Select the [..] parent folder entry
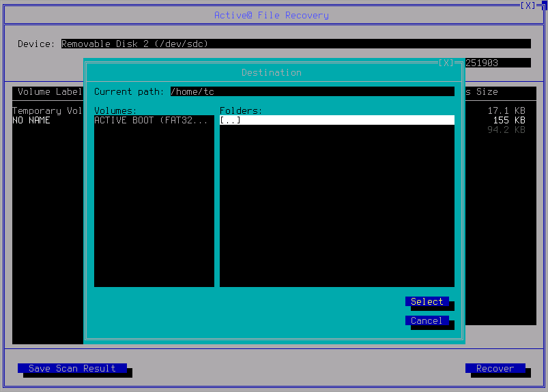This screenshot has height=392, width=548. point(337,120)
